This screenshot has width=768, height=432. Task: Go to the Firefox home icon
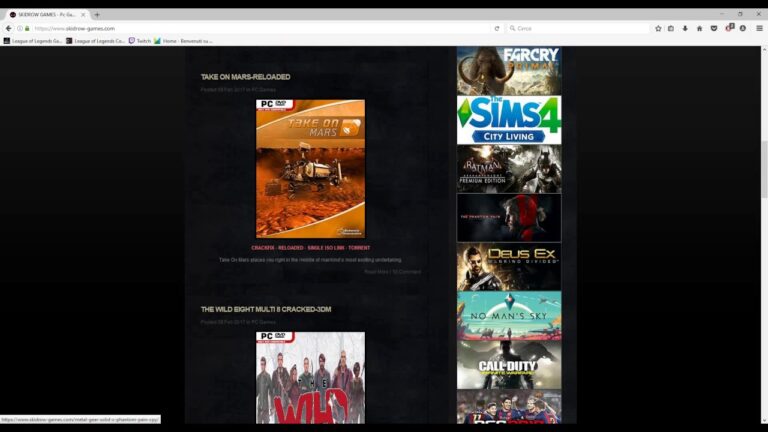(699, 28)
